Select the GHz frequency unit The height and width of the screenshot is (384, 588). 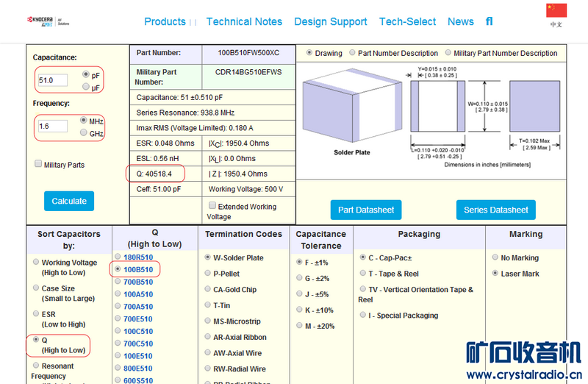(84, 132)
